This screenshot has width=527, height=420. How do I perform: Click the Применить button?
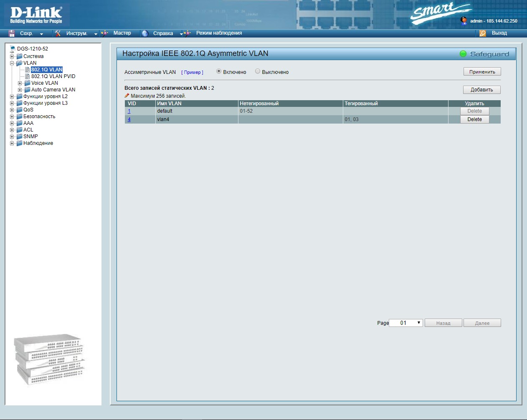tap(482, 72)
